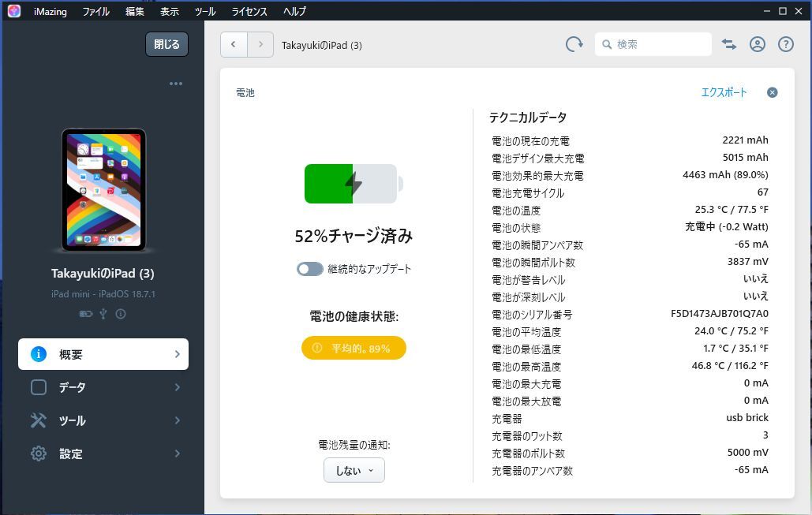Click the blue info icon of 概要
The height and width of the screenshot is (515, 812).
tap(39, 354)
